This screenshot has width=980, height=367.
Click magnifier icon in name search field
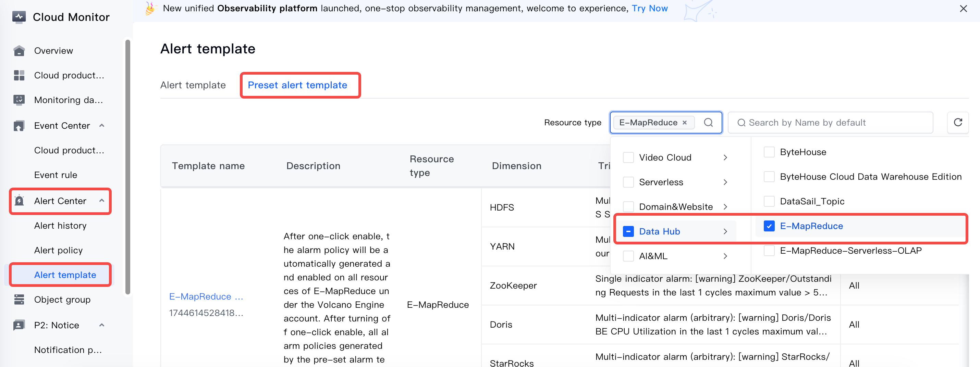(741, 122)
